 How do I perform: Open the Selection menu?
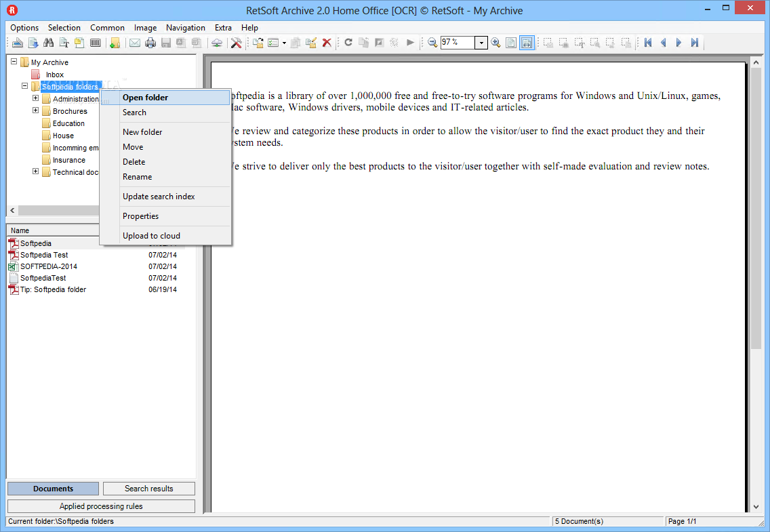pos(64,28)
